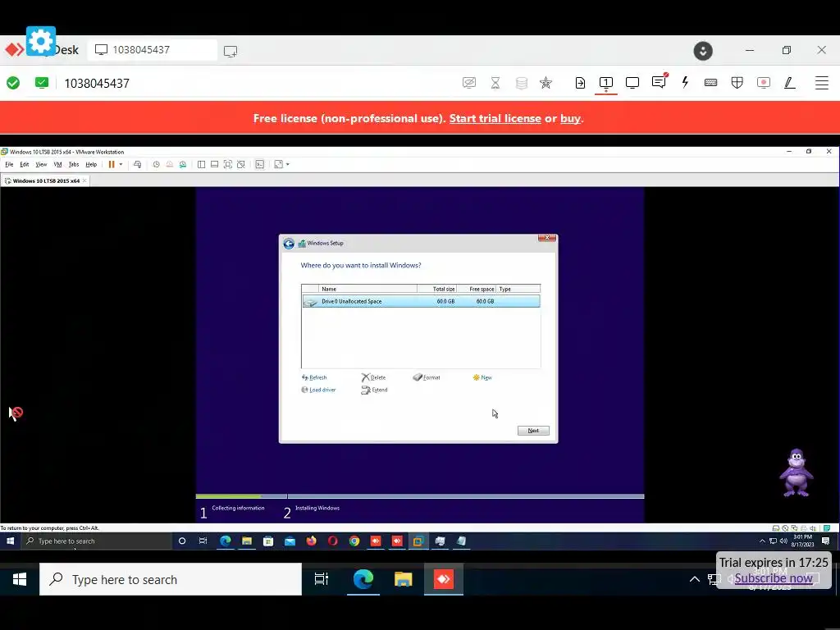Open VMware VM menu

coord(58,164)
